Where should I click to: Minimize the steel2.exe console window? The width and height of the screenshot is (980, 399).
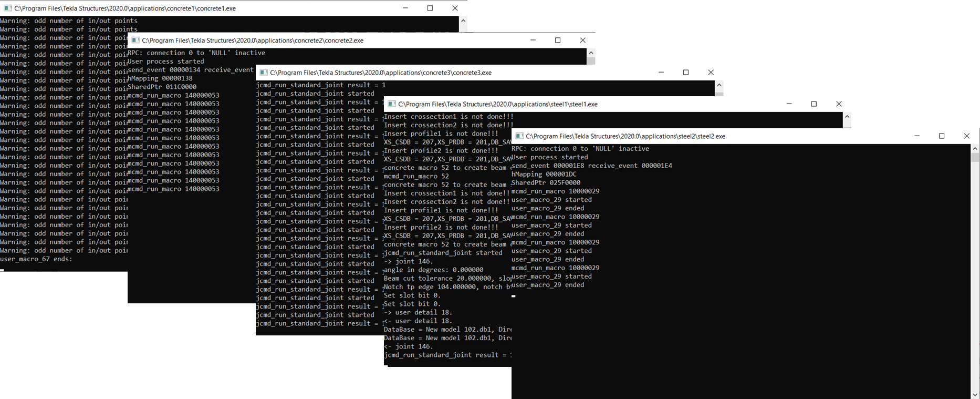(x=917, y=136)
